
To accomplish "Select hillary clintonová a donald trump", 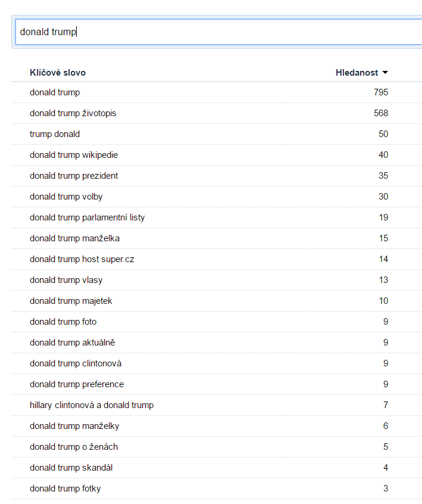I will (x=92, y=405).
